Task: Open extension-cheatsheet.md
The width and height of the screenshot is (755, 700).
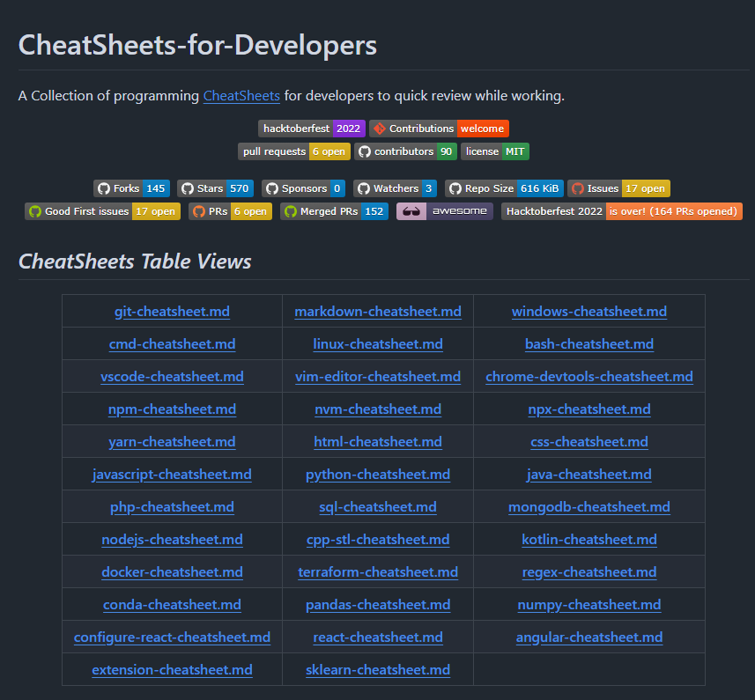Action: pos(172,670)
